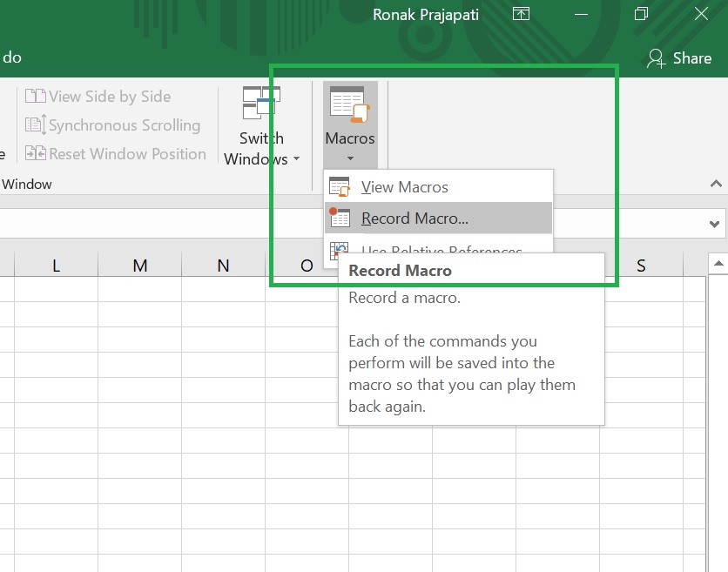728x572 pixels.
Task: Click the Record Macro icon in the menu
Action: (x=340, y=219)
